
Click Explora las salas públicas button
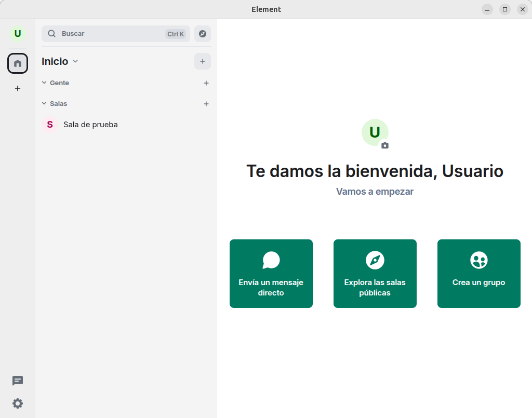click(375, 274)
